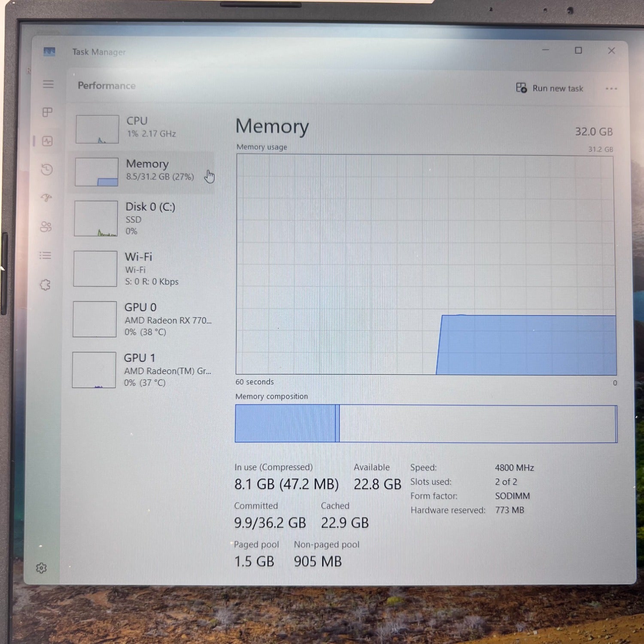Open the hamburger navigation menu
644x644 pixels.
pyautogui.click(x=48, y=84)
